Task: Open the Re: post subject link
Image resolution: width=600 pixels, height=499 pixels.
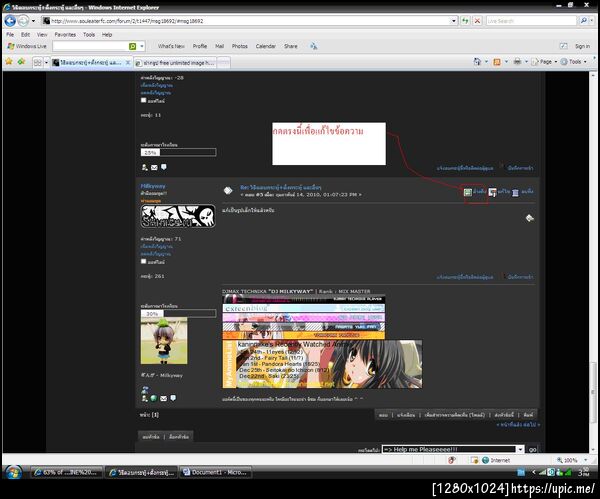Action: point(280,187)
